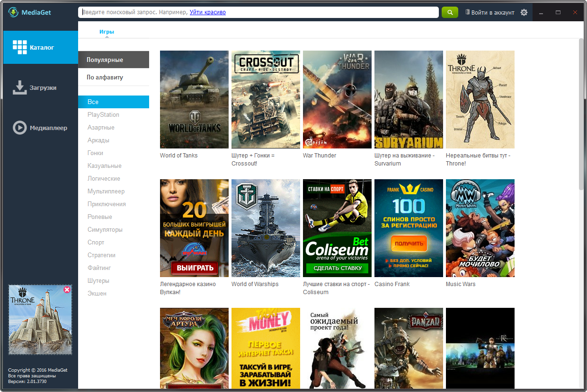587x392 pixels.
Task: Select the Стратегии category
Action: click(101, 255)
